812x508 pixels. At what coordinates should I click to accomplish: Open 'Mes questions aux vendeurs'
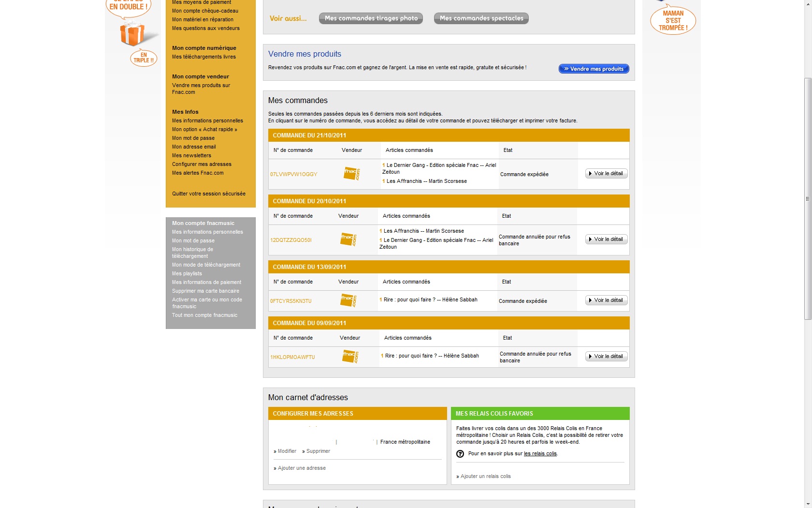pos(206,28)
